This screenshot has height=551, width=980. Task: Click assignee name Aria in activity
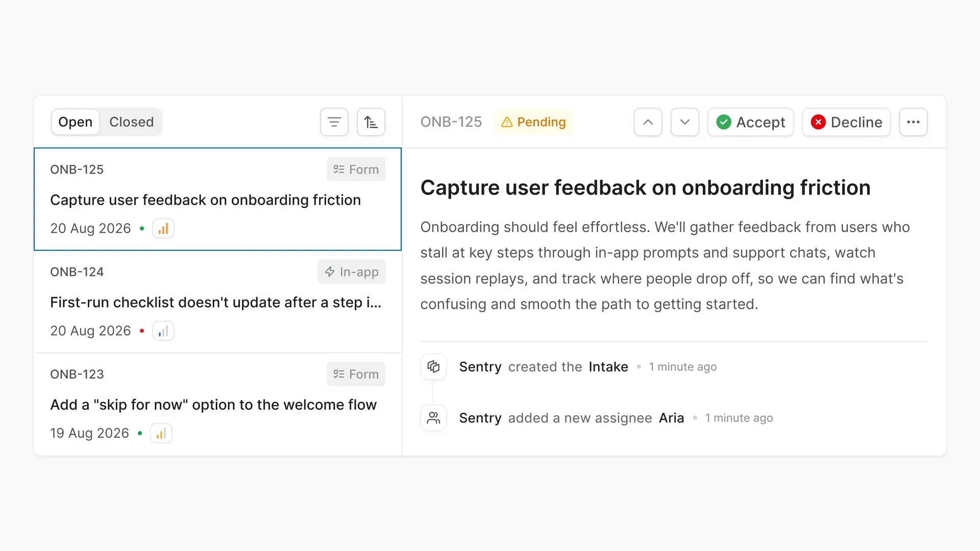click(x=671, y=418)
